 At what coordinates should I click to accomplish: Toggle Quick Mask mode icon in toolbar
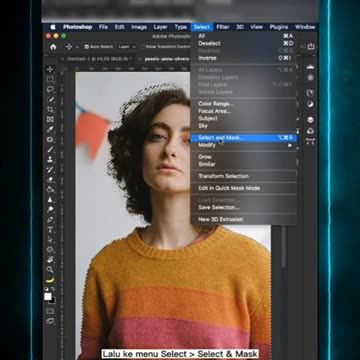[50, 311]
